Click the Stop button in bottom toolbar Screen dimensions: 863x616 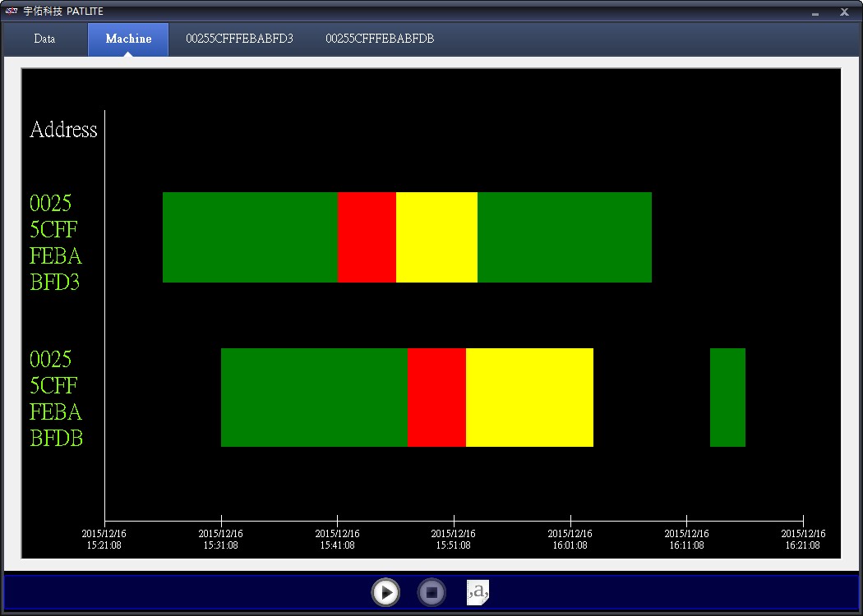(431, 592)
